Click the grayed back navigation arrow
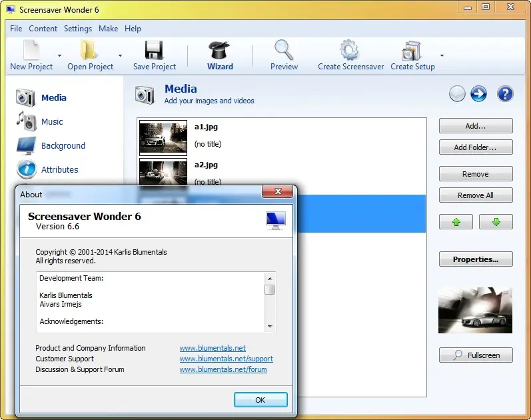This screenshot has width=531, height=420. click(457, 94)
